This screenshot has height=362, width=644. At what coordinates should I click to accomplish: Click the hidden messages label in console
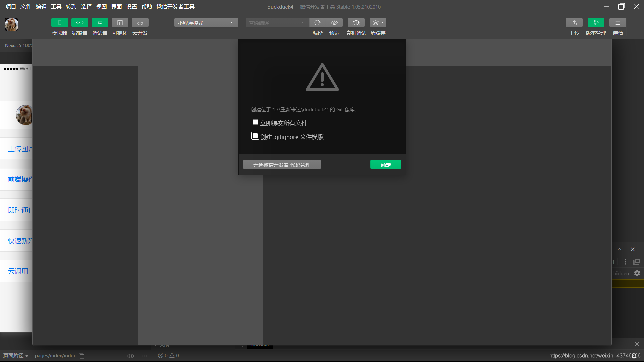tap(621, 274)
